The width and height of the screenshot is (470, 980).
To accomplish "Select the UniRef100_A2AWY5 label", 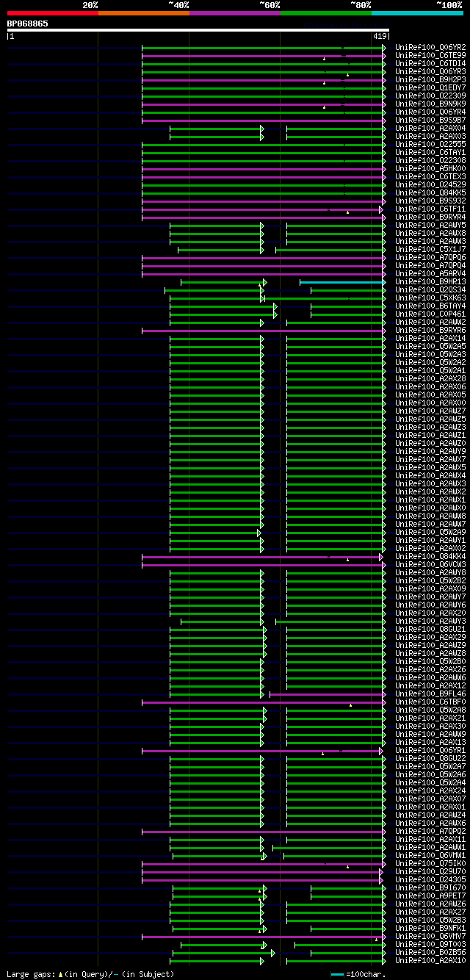I will pos(430,226).
